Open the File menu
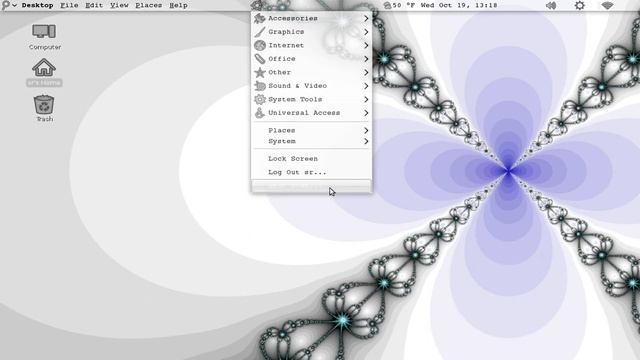The height and width of the screenshot is (360, 640). click(x=69, y=5)
